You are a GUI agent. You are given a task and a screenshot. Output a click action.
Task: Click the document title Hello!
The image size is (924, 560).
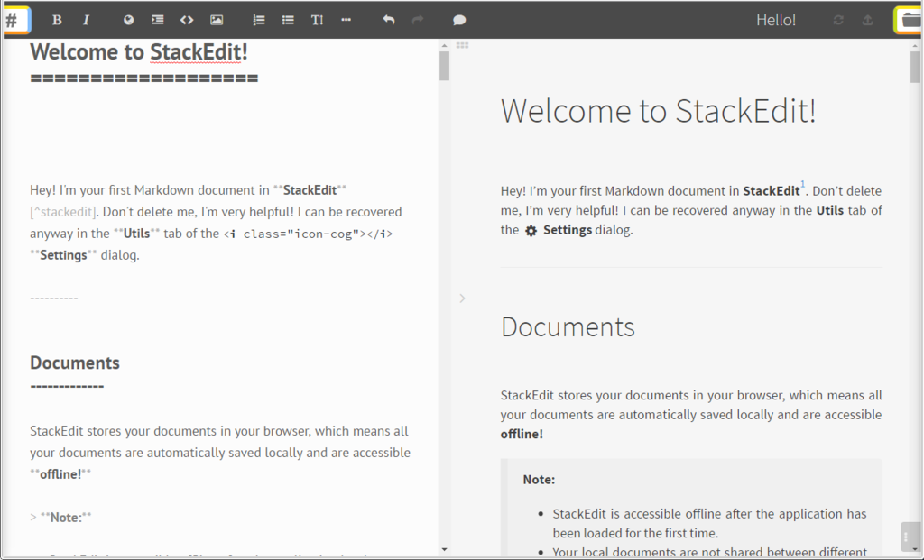pos(775,20)
